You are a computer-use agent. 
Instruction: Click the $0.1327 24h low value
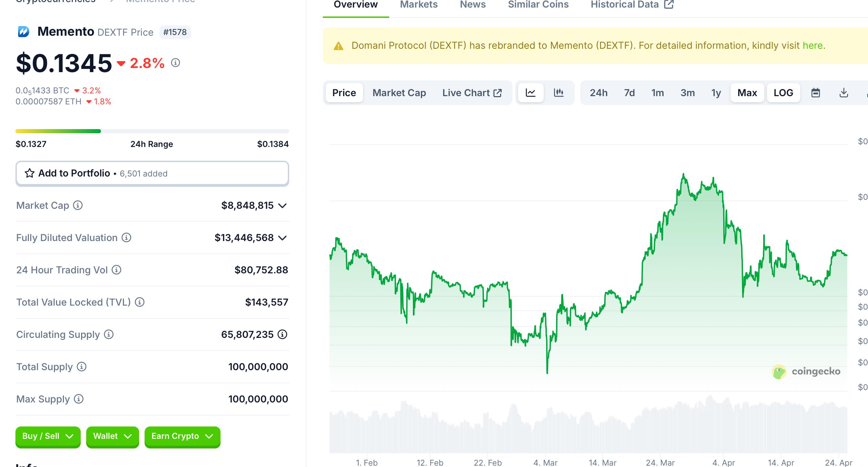pyautogui.click(x=31, y=144)
